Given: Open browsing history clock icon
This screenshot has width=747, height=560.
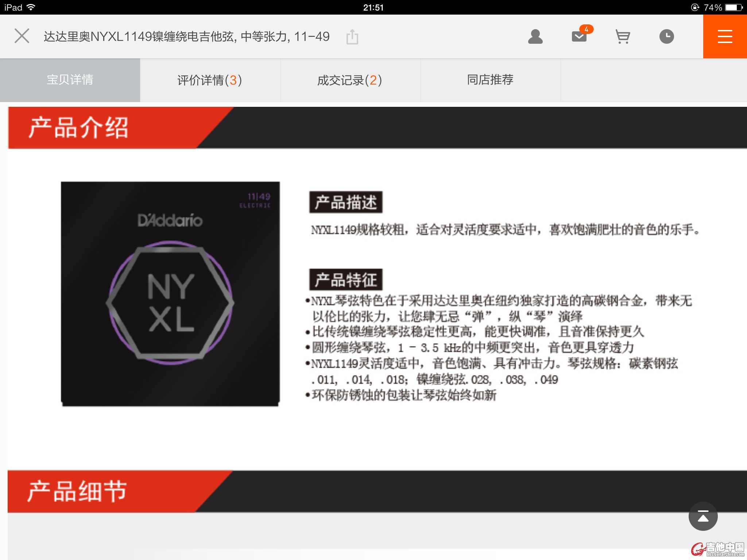Looking at the screenshot, I should (666, 36).
